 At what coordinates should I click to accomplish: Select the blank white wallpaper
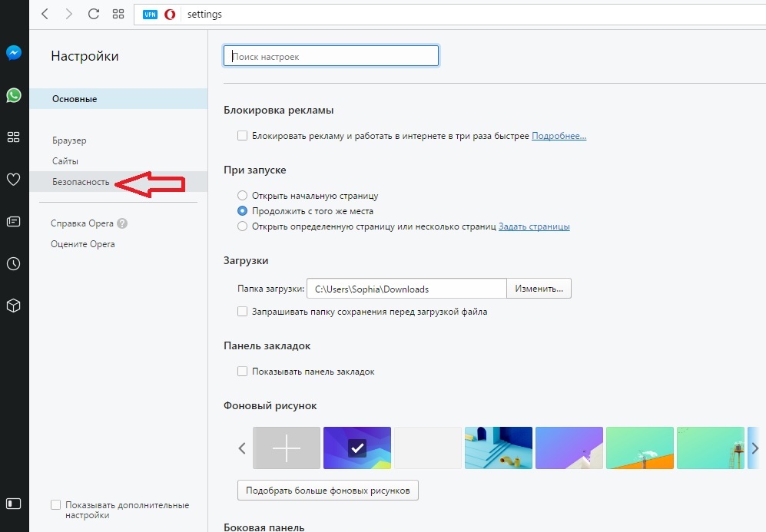coord(428,448)
